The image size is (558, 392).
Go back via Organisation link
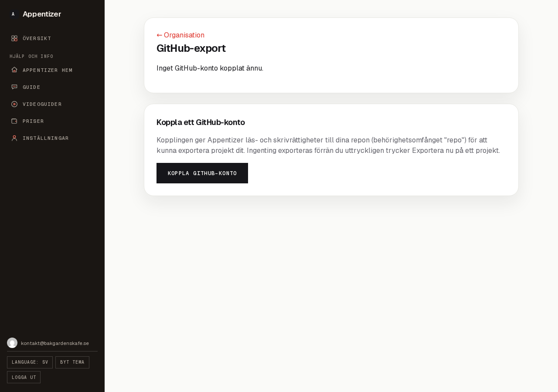click(x=180, y=35)
